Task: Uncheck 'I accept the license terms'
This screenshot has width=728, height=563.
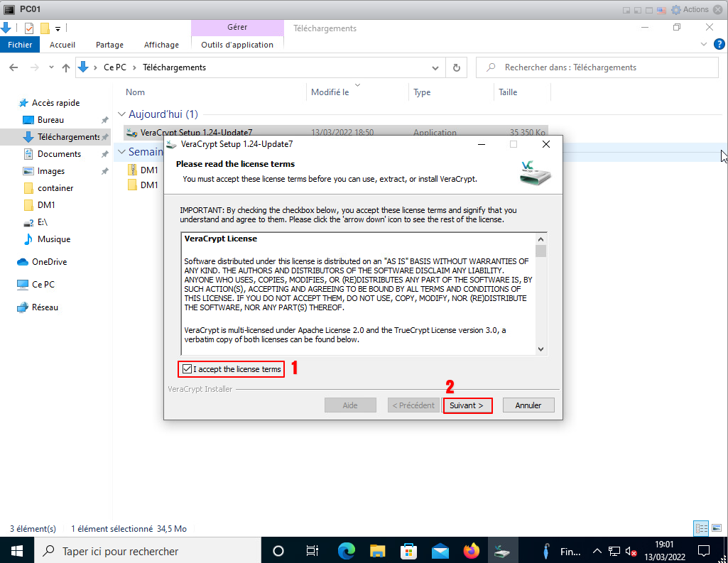Action: click(188, 369)
